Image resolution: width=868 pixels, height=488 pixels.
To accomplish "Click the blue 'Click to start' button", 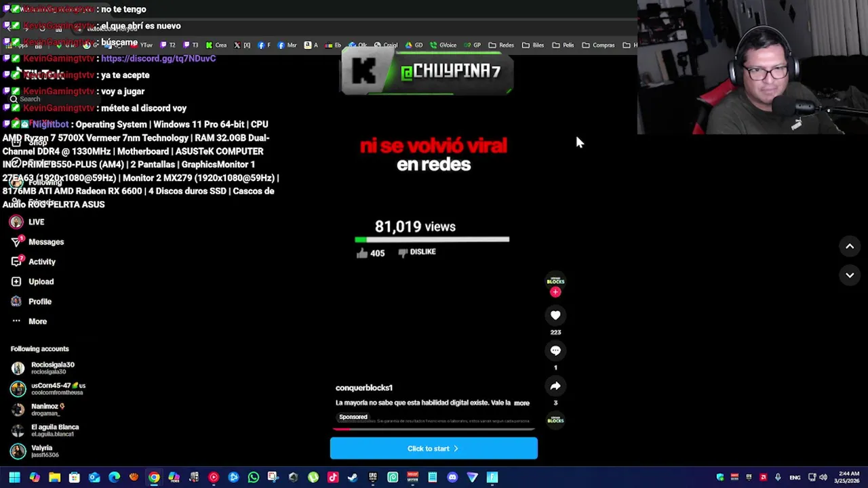I will click(x=434, y=449).
